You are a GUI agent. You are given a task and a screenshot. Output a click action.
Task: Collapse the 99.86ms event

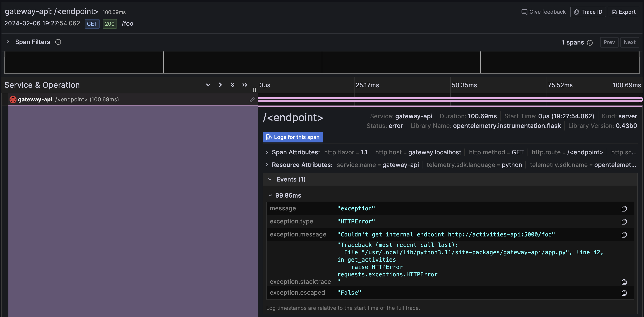[270, 195]
